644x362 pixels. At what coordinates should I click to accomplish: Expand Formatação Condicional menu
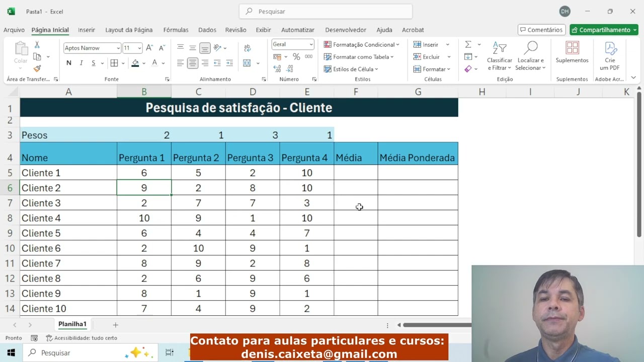361,45
